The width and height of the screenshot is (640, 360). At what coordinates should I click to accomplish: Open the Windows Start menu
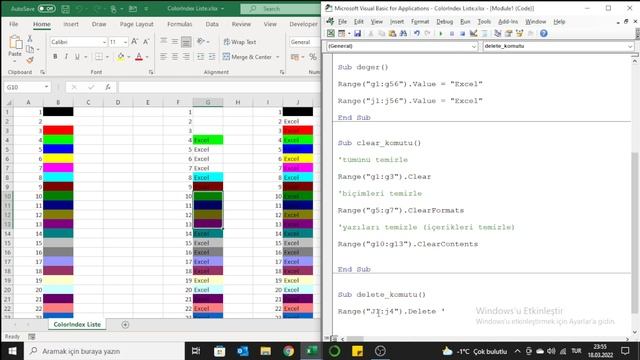(x=12, y=351)
